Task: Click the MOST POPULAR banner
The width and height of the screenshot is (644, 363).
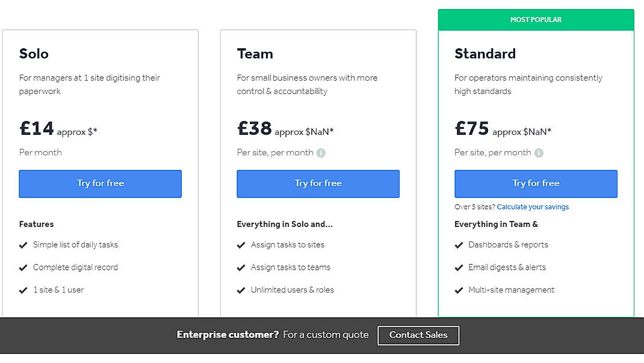Action: click(536, 19)
